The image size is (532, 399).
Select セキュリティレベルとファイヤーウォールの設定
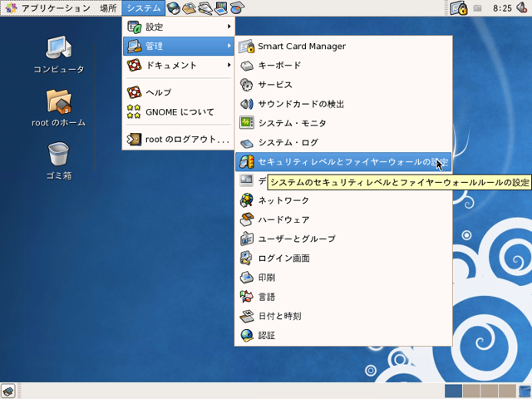pyautogui.click(x=343, y=162)
